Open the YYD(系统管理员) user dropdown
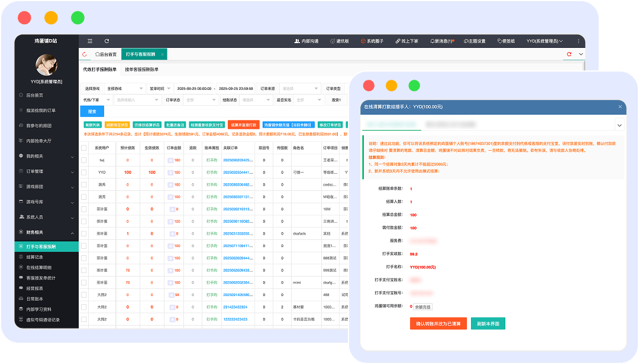Screen dimensions: 639x364 point(544,41)
